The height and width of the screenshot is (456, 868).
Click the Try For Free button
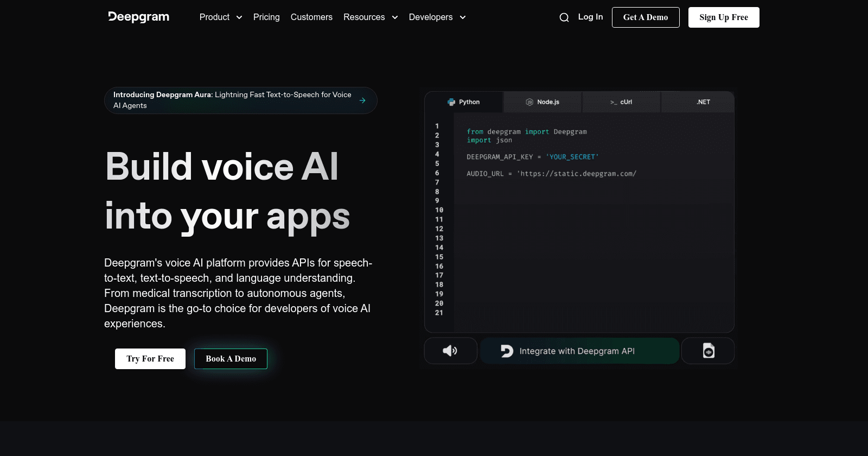click(150, 359)
